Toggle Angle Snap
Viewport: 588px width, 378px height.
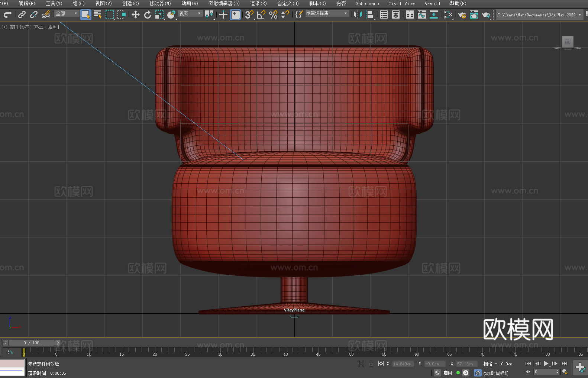[x=261, y=14]
